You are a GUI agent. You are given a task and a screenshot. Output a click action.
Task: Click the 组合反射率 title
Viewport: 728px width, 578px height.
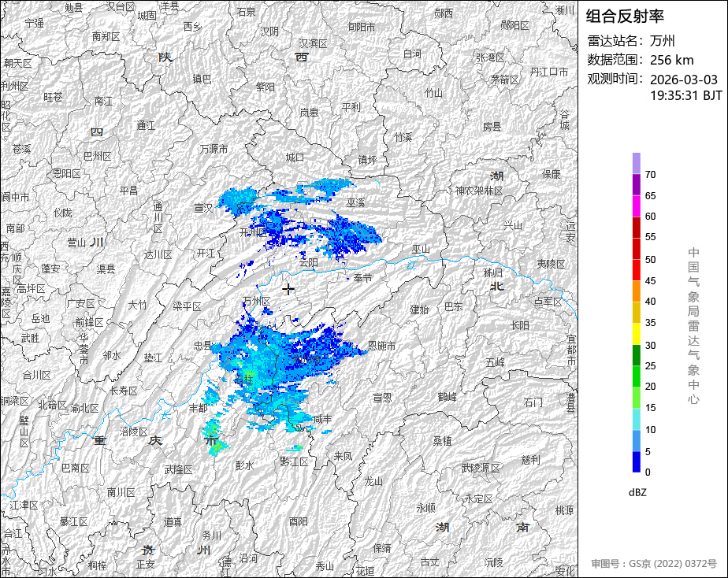(625, 17)
